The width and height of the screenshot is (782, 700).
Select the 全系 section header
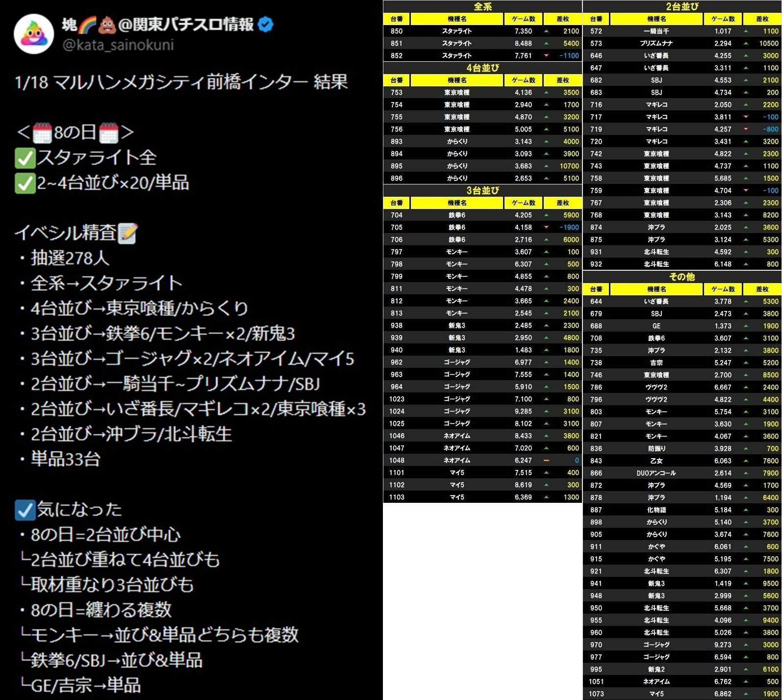pos(482,6)
